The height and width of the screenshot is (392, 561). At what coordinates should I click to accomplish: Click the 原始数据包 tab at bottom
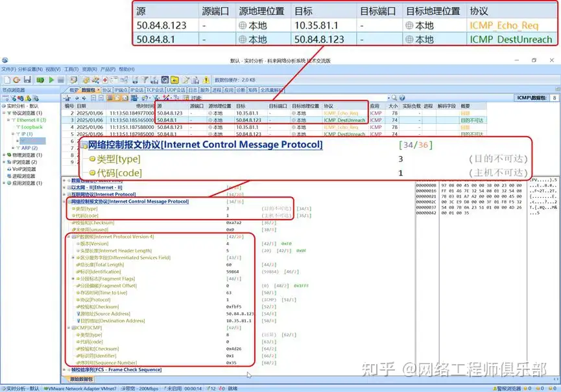pyautogui.click(x=81, y=379)
